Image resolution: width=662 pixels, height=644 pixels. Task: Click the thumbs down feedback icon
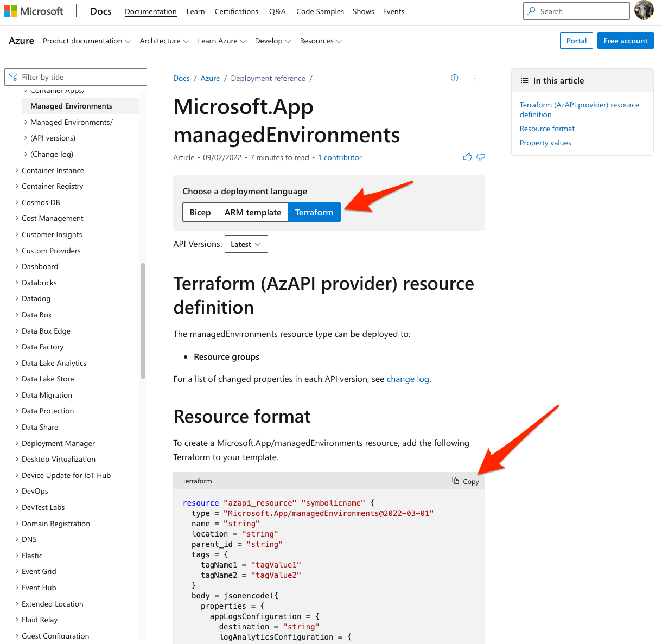point(481,157)
